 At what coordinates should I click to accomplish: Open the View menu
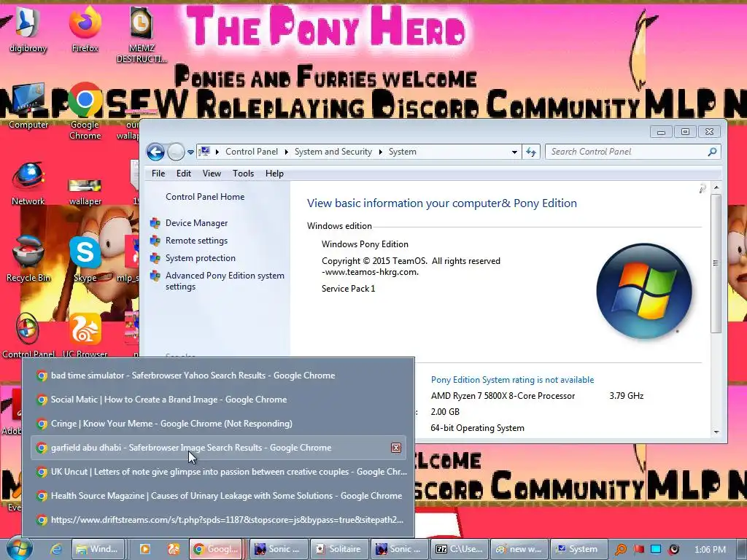[212, 174]
